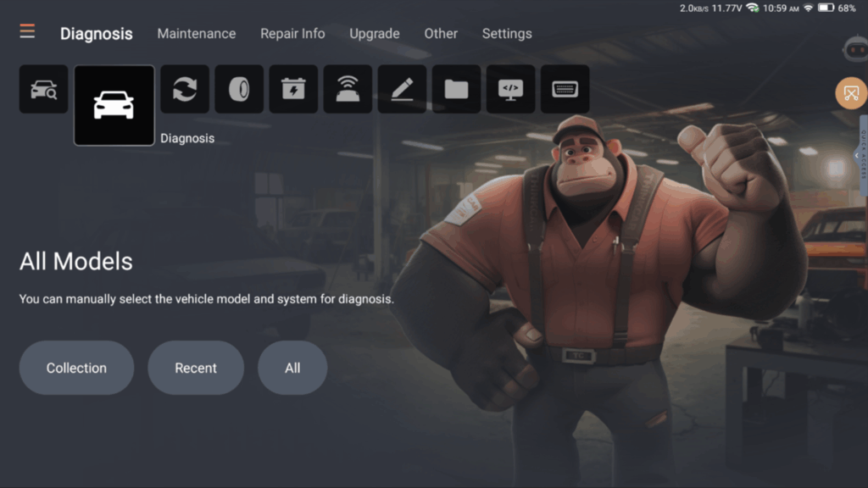This screenshot has height=488, width=868.
Task: Tap the orange screenshot scissors button
Action: (x=851, y=93)
